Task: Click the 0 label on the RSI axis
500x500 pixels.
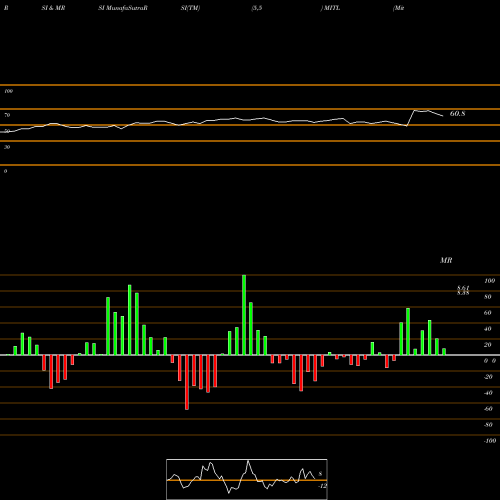Action: [x=5, y=171]
